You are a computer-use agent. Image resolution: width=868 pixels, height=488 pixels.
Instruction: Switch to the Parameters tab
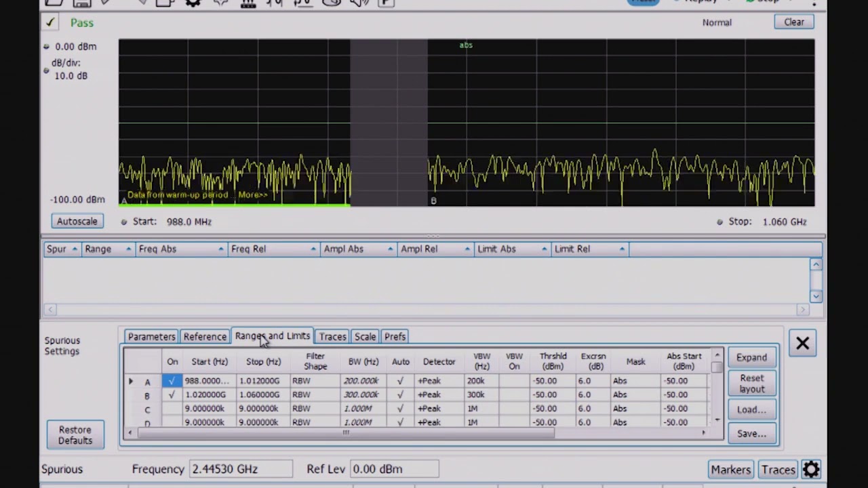click(x=151, y=337)
